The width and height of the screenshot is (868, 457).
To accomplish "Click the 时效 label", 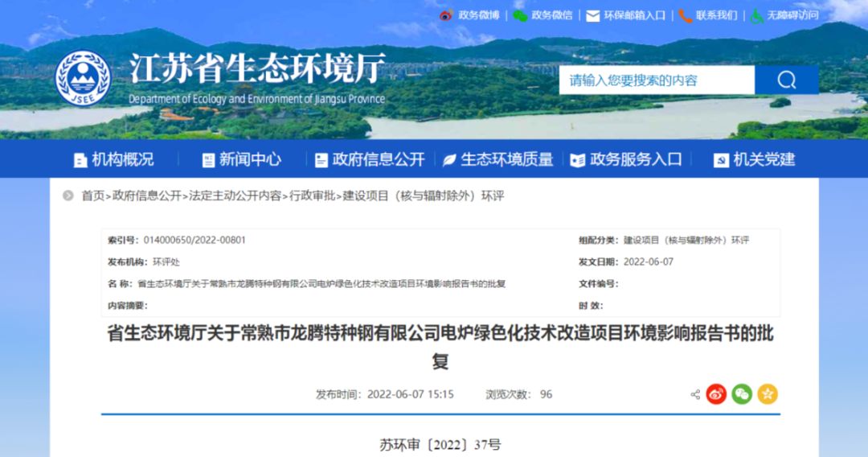I will pos(591,306).
